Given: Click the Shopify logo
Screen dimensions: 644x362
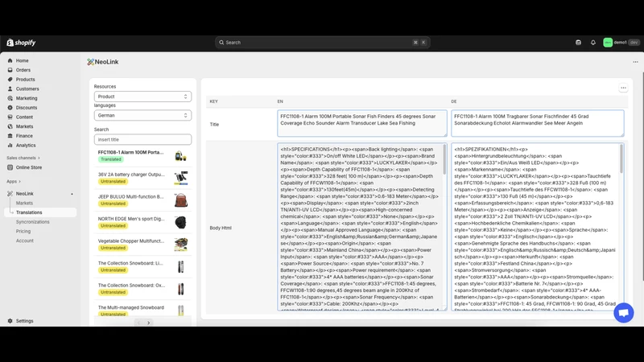Looking at the screenshot, I should click(21, 43).
